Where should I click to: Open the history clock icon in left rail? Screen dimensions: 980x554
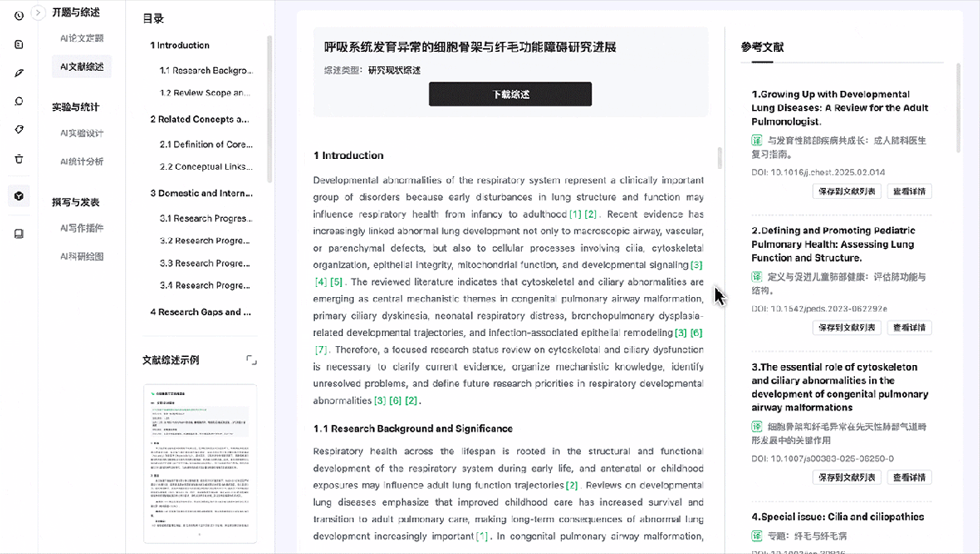click(19, 15)
